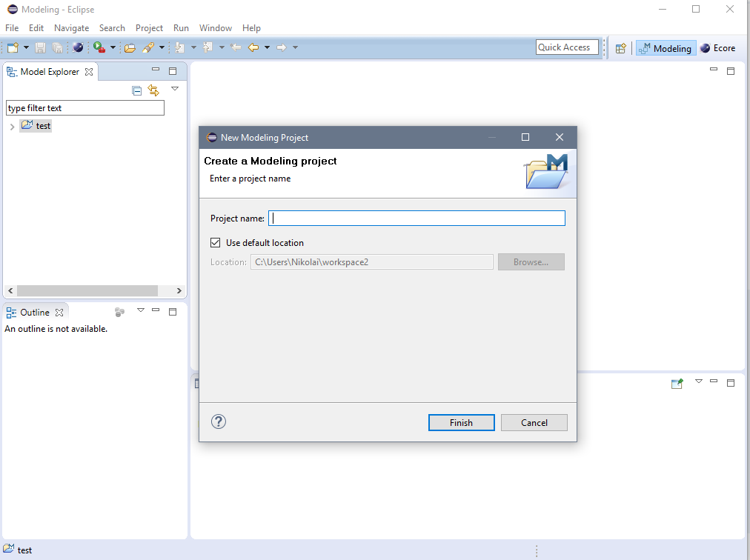Open the Project menu
Screen dimensions: 750x560
[x=149, y=28]
